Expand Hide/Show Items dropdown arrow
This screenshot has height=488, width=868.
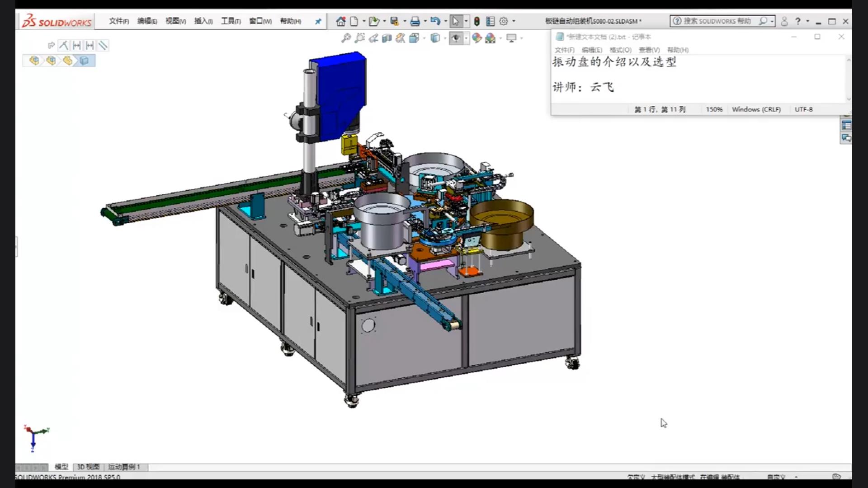pos(466,38)
